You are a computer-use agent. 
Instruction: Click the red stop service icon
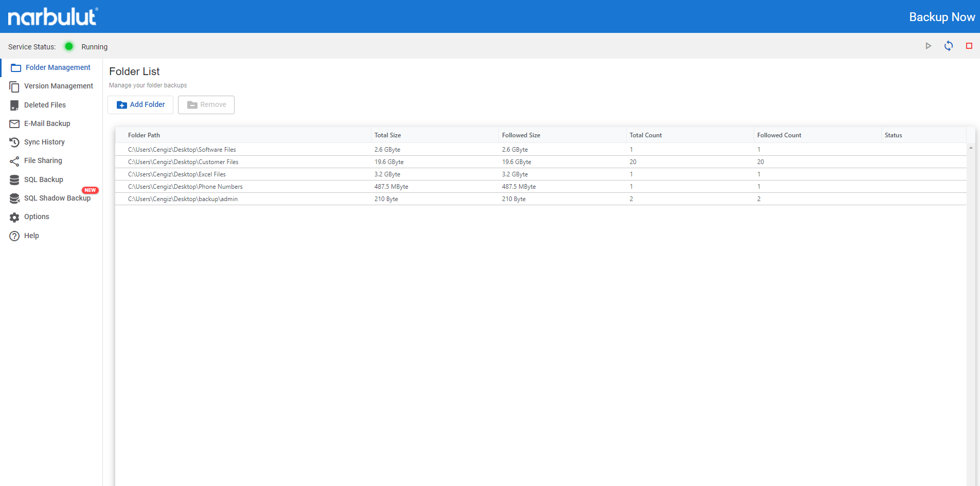coord(969,46)
